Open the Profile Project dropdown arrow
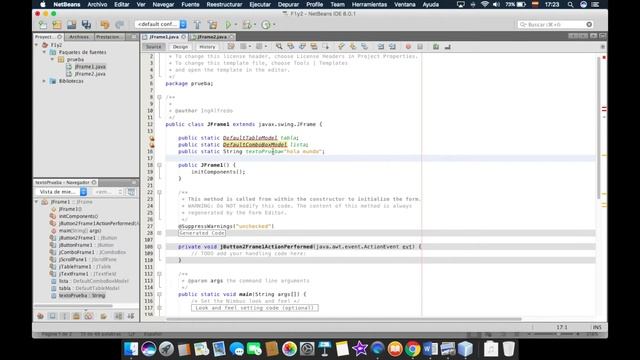This screenshot has width=640, height=360. [x=274, y=24]
